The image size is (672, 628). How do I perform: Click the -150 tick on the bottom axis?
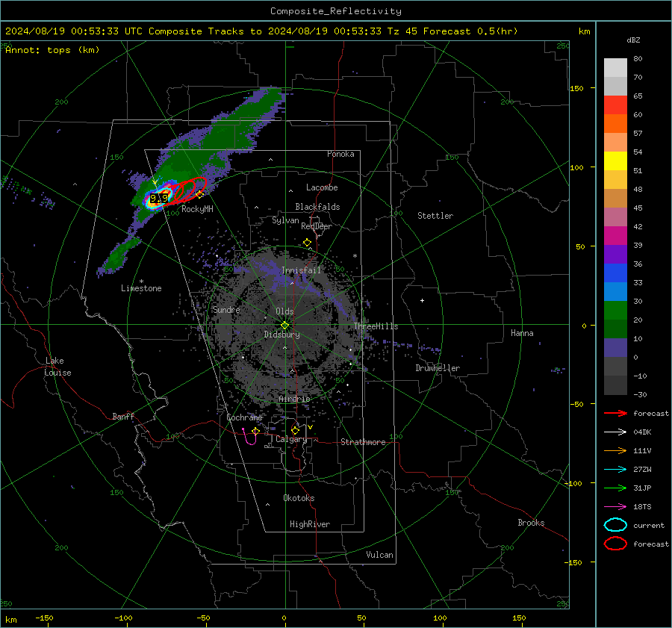point(44,618)
